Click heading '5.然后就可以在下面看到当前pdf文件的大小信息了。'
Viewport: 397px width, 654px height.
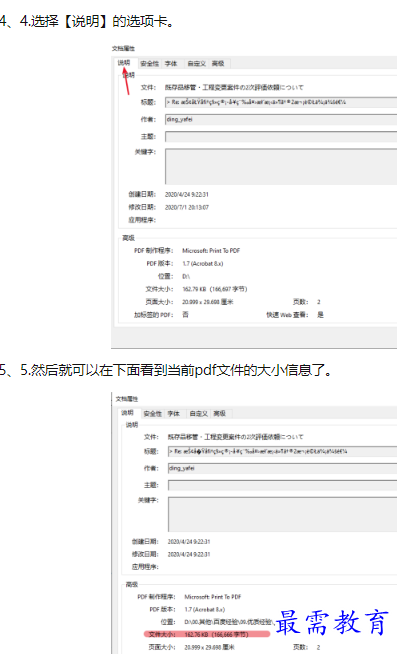point(176,370)
